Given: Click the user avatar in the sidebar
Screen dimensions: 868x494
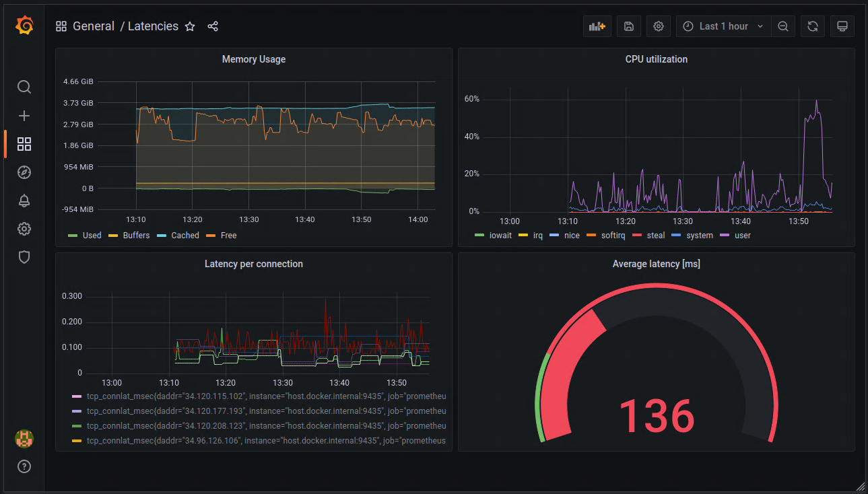Looking at the screenshot, I should click(x=24, y=439).
